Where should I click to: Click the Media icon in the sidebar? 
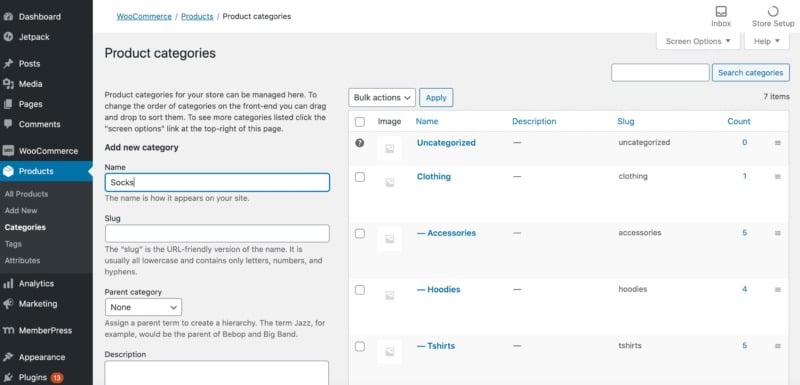coord(8,84)
